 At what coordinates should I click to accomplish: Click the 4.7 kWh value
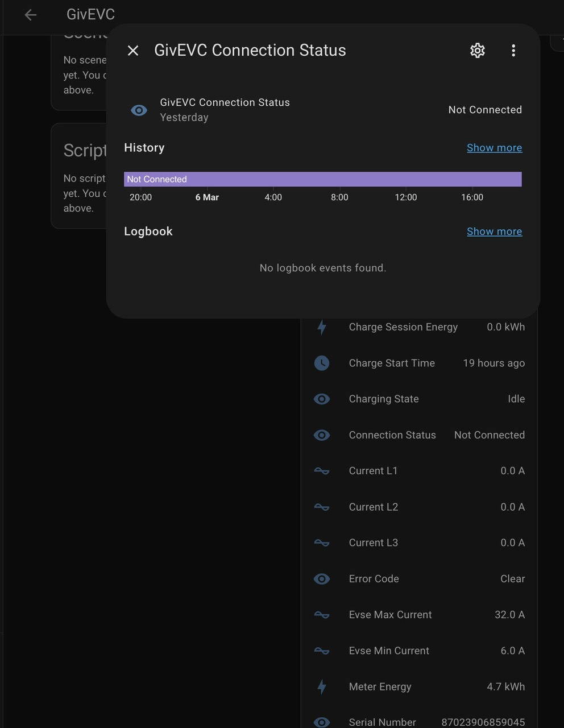[x=506, y=686]
